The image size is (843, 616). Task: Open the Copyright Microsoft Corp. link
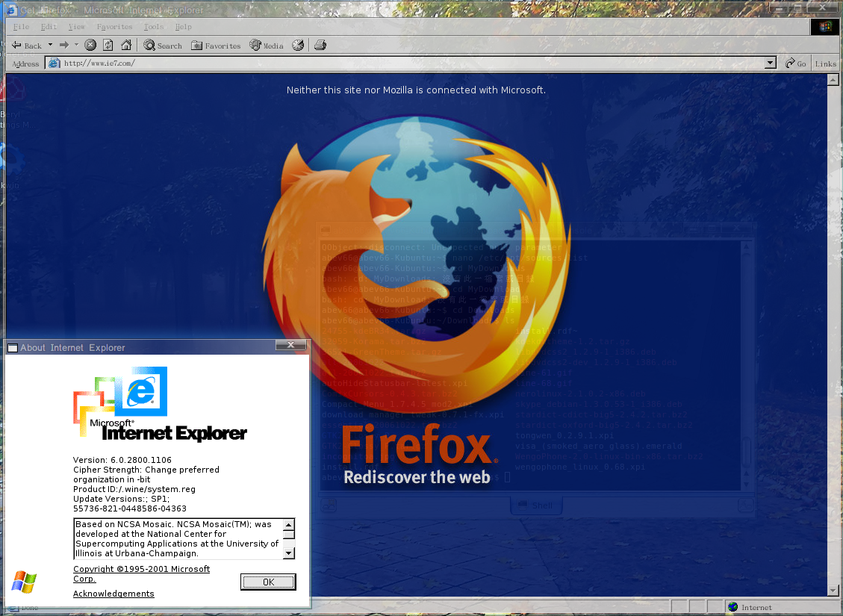(141, 573)
